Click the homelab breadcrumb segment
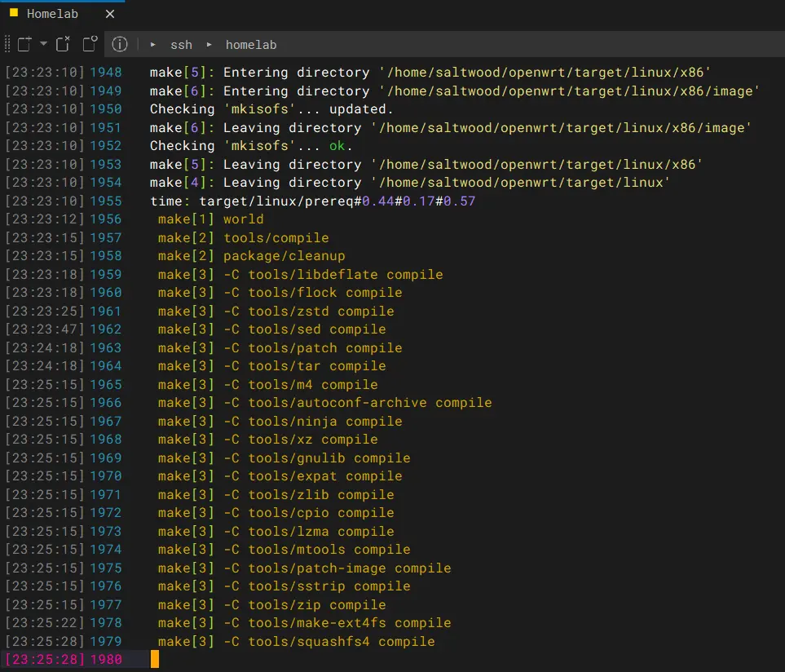785x672 pixels. coord(250,45)
